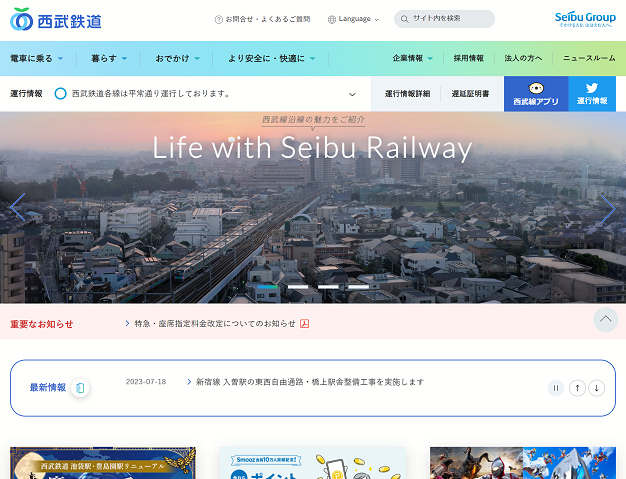Pause the news ticker
Viewport: 626px width, 479px height.
(556, 388)
